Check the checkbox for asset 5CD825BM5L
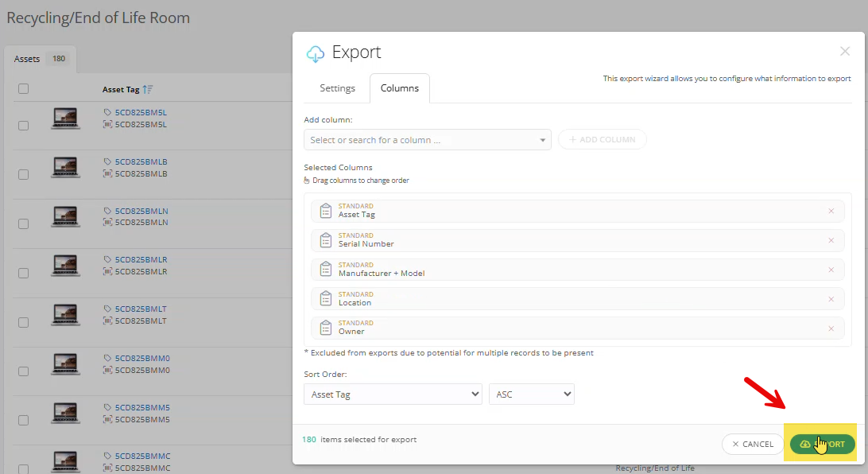The width and height of the screenshot is (868, 474). [x=23, y=123]
